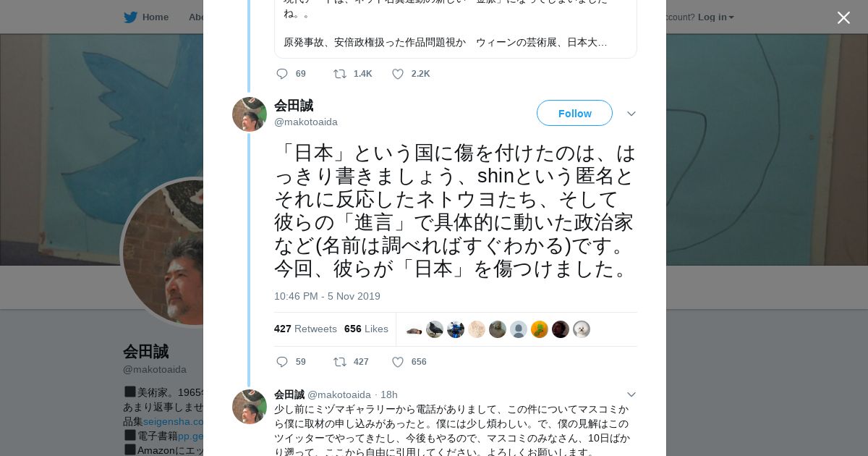Open the tweet timestamp 10:46 PM - 5 Nov 2019
This screenshot has height=456, width=868.
[327, 296]
